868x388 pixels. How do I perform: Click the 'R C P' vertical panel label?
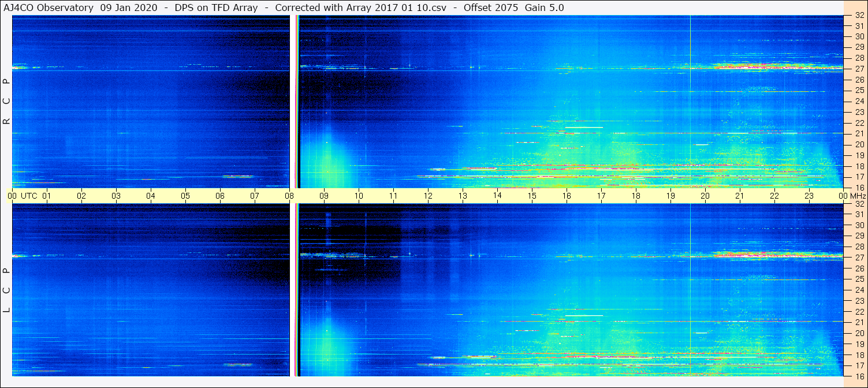[7, 102]
